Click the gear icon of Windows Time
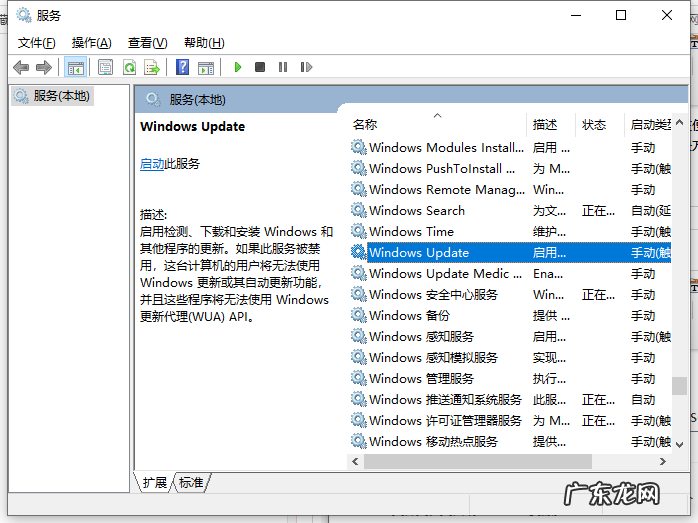 click(x=358, y=231)
